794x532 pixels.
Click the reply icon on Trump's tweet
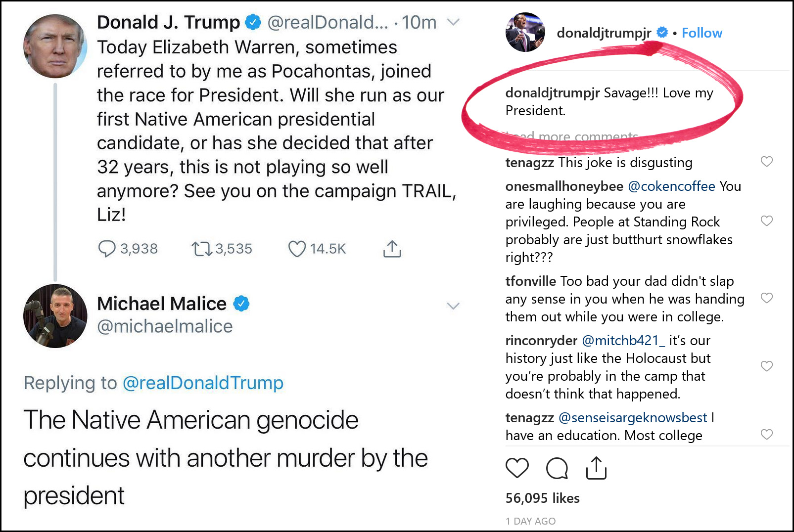tap(107, 248)
